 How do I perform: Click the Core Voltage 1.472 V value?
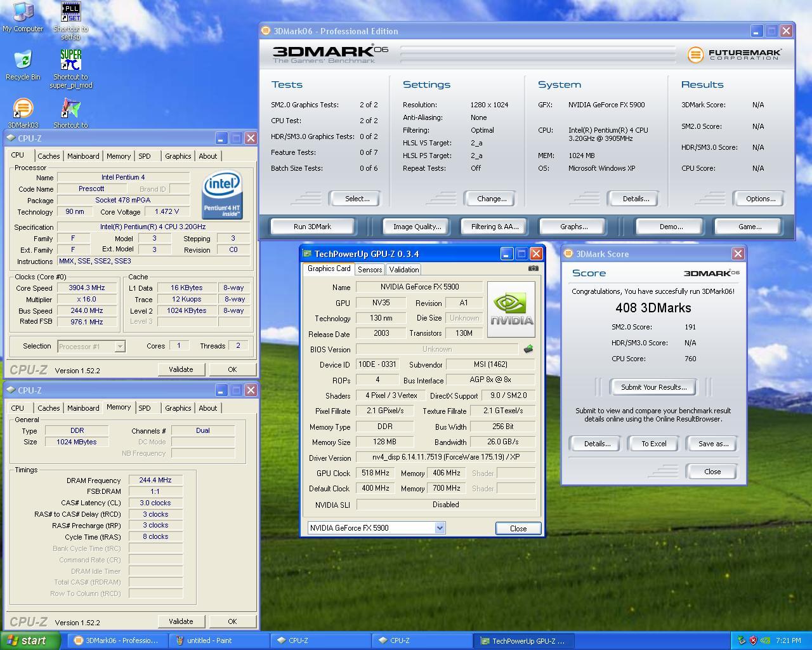tap(167, 211)
